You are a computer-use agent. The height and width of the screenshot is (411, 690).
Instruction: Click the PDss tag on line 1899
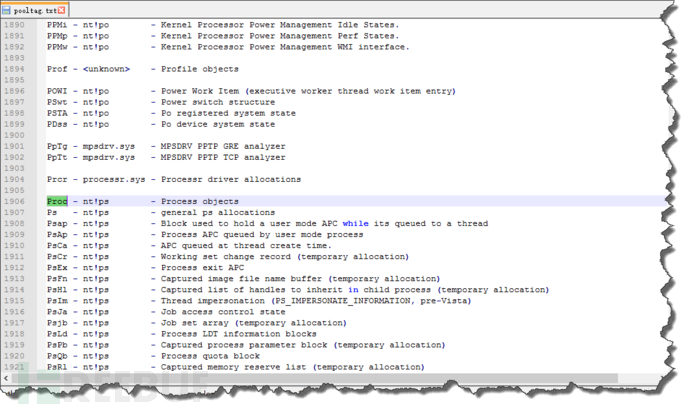tap(57, 124)
